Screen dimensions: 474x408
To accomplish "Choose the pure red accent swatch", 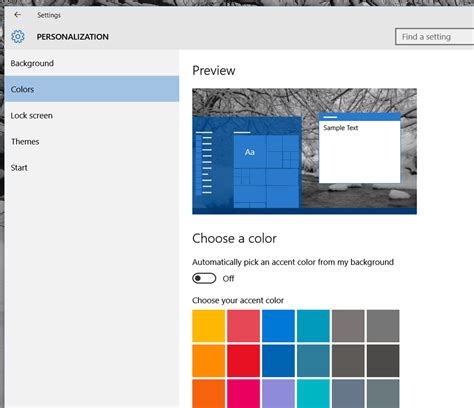I will 244,361.
